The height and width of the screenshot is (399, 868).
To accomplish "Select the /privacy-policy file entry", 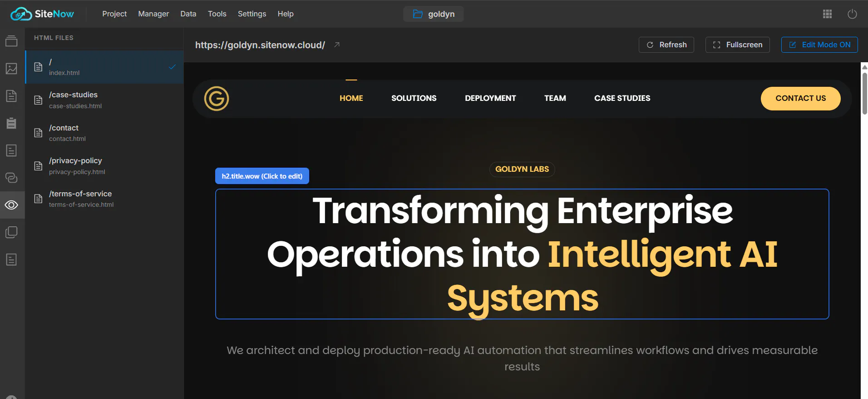I will 104,166.
